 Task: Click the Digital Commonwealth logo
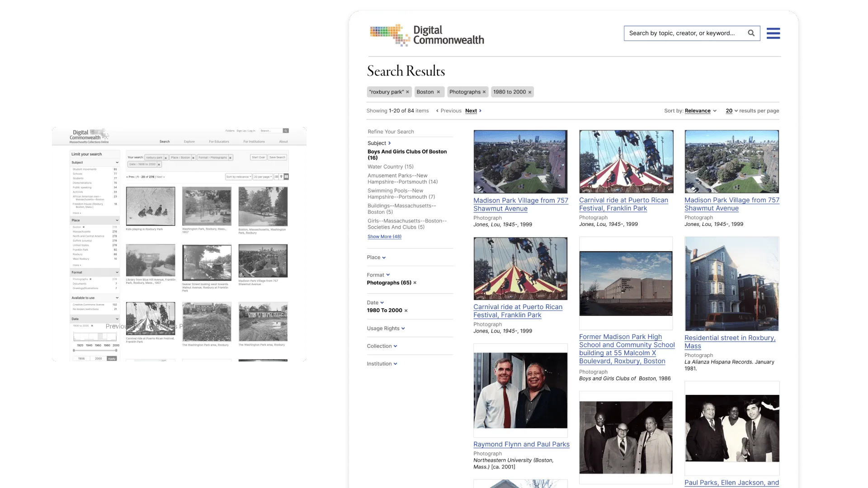(x=427, y=35)
